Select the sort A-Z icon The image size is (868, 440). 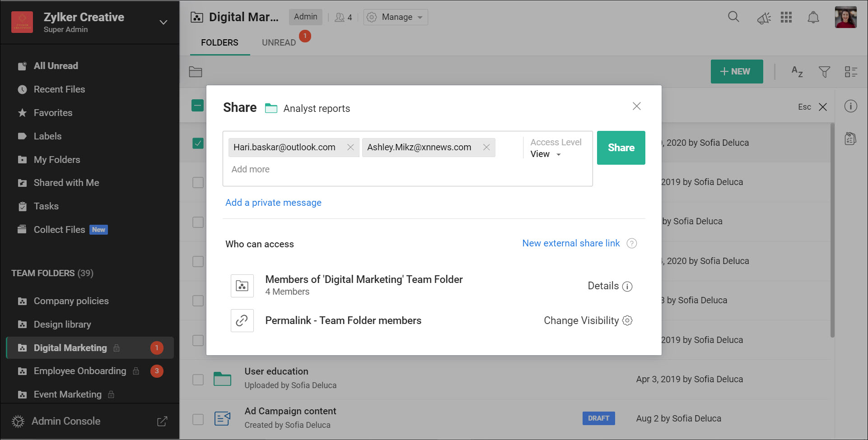coord(797,72)
